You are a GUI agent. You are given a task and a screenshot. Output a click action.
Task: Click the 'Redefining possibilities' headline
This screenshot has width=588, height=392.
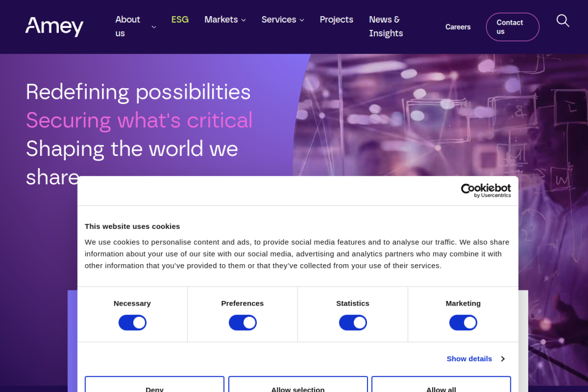click(x=138, y=91)
